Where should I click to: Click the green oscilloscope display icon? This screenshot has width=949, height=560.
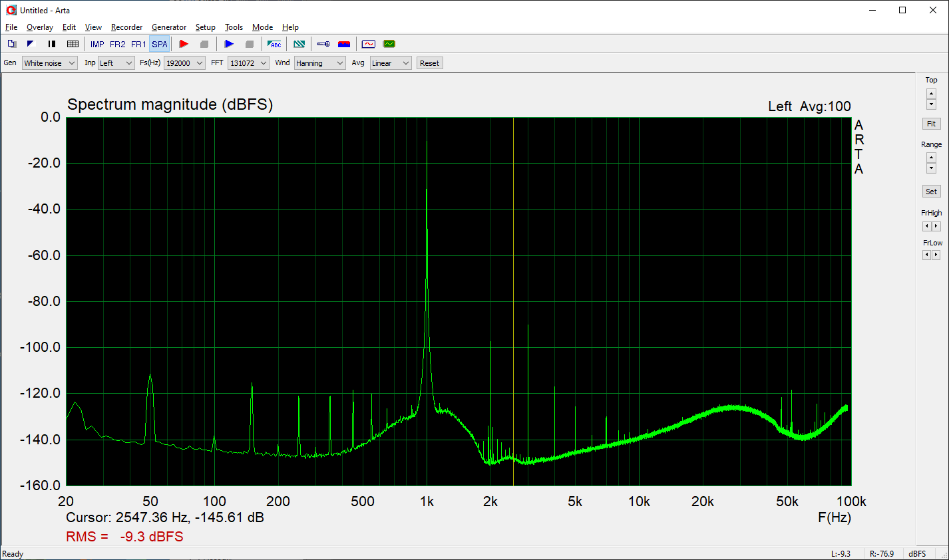(389, 44)
